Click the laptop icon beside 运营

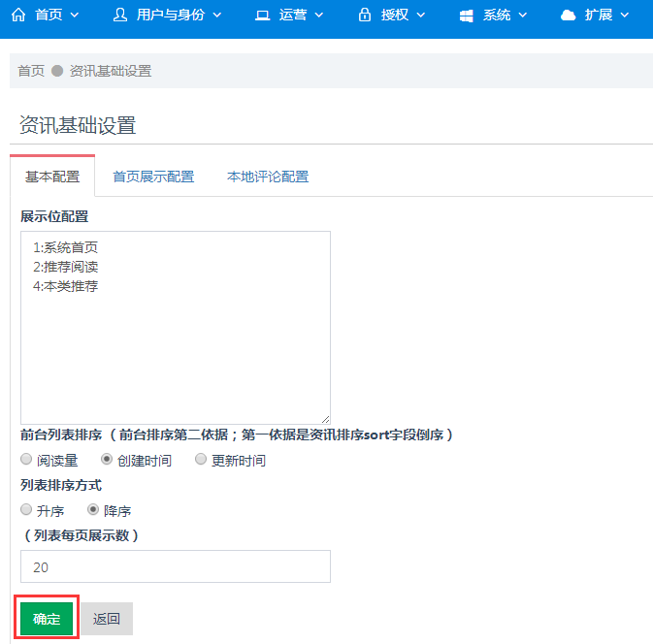click(262, 16)
